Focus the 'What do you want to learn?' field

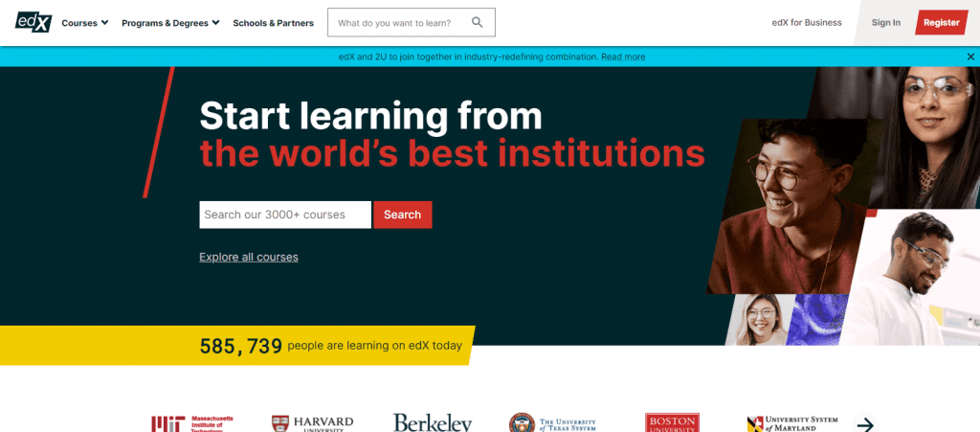point(412,22)
